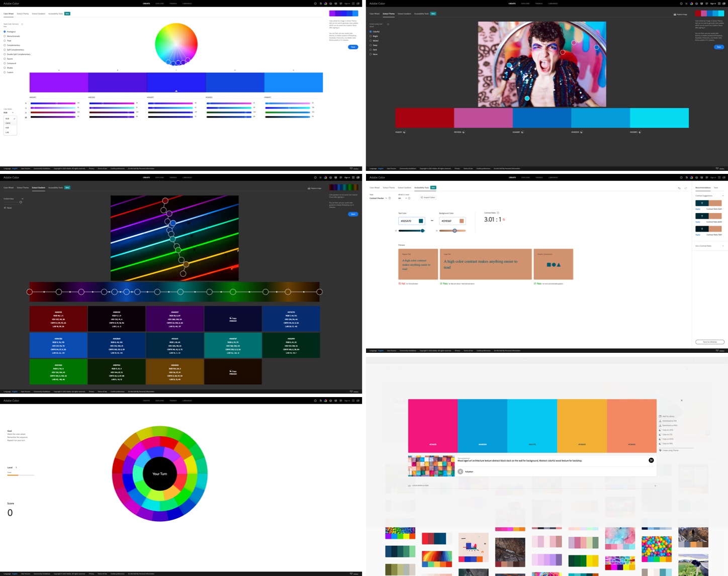Click the undo arrow in Accessibility Tools
Image resolution: width=728 pixels, height=576 pixels.
tap(679, 188)
